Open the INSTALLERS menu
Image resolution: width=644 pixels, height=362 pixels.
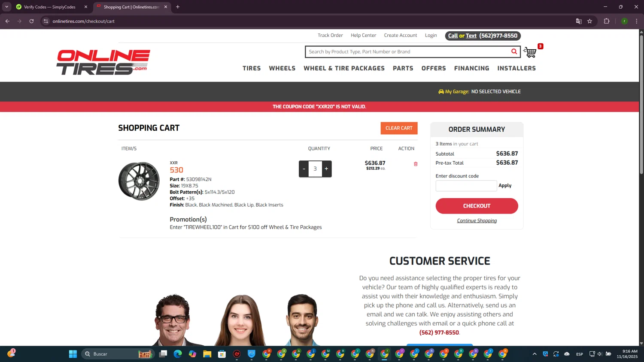click(x=516, y=68)
